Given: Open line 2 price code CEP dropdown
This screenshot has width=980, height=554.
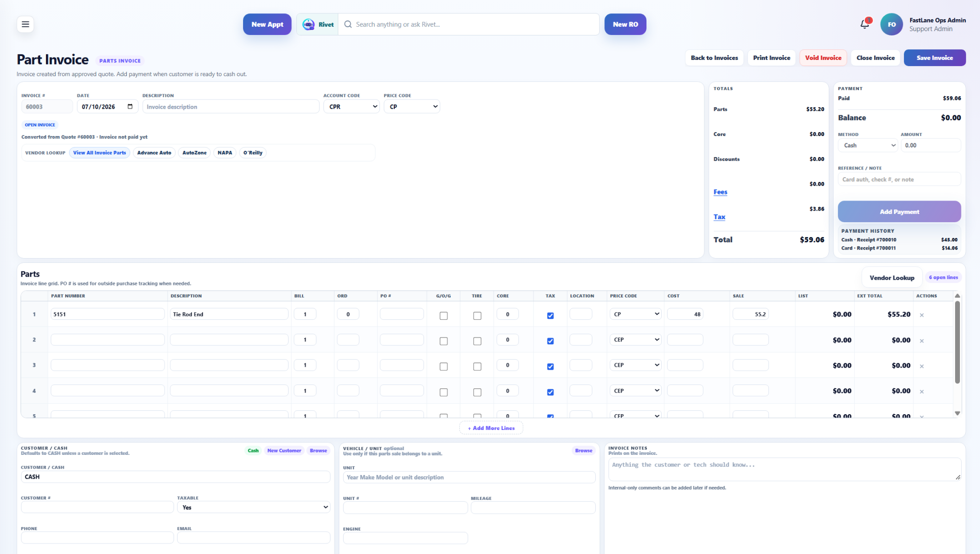Looking at the screenshot, I should pyautogui.click(x=635, y=339).
